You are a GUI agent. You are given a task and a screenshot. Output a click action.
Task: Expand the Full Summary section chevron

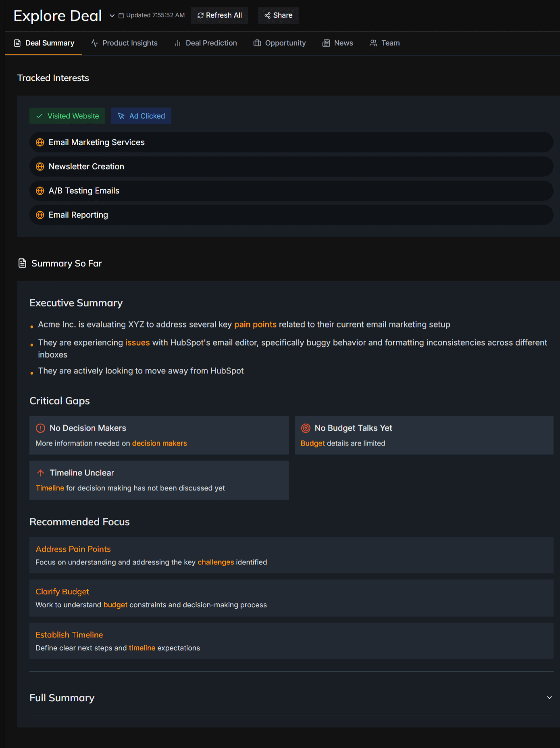coord(549,698)
